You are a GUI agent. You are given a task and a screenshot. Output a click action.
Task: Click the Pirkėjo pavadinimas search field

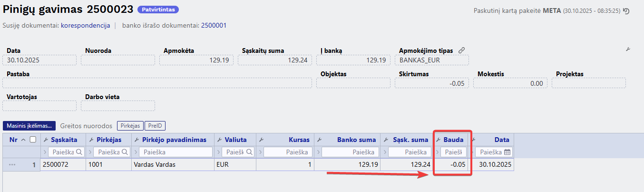(x=174, y=152)
